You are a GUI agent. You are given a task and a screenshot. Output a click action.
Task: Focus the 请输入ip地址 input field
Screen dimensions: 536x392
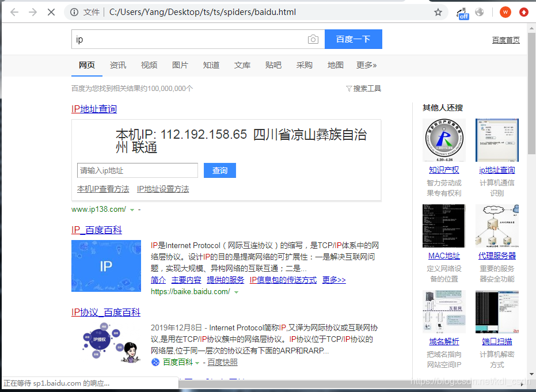pyautogui.click(x=138, y=170)
